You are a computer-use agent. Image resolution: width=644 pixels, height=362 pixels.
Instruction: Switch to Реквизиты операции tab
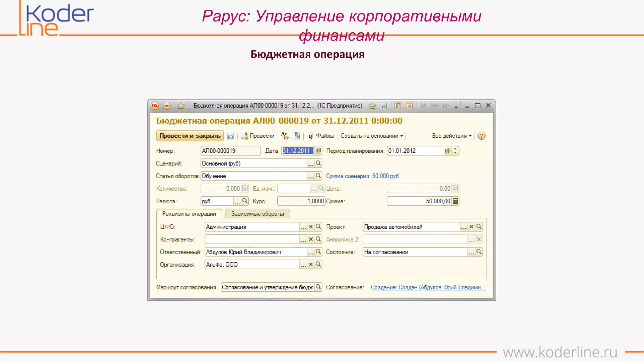(x=189, y=214)
